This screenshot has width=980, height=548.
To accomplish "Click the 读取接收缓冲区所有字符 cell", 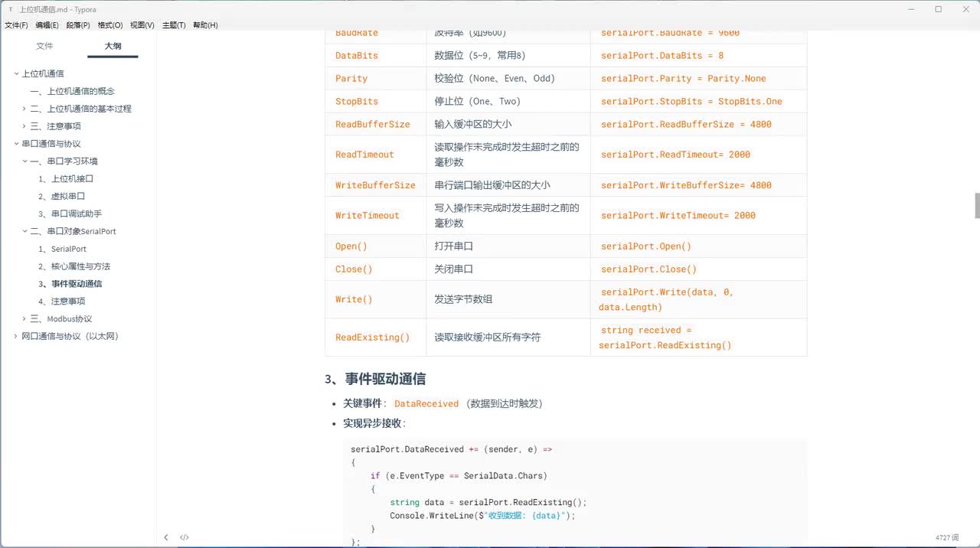I will [x=508, y=338].
